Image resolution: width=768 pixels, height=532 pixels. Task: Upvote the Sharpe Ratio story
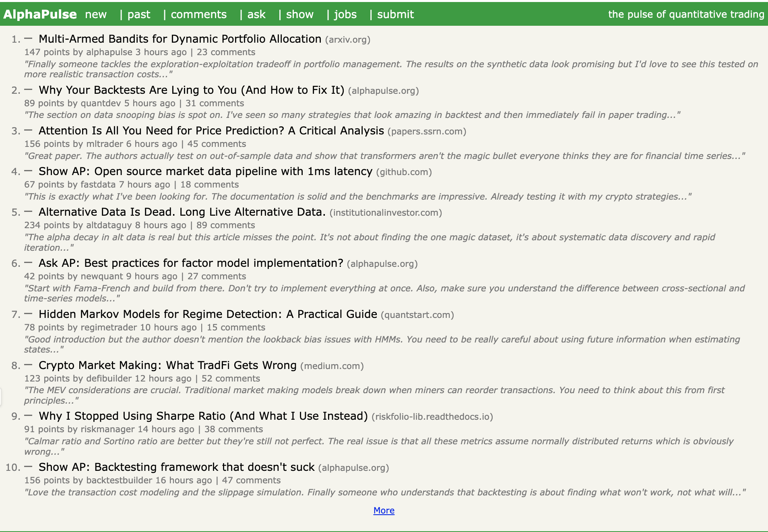coord(28,416)
